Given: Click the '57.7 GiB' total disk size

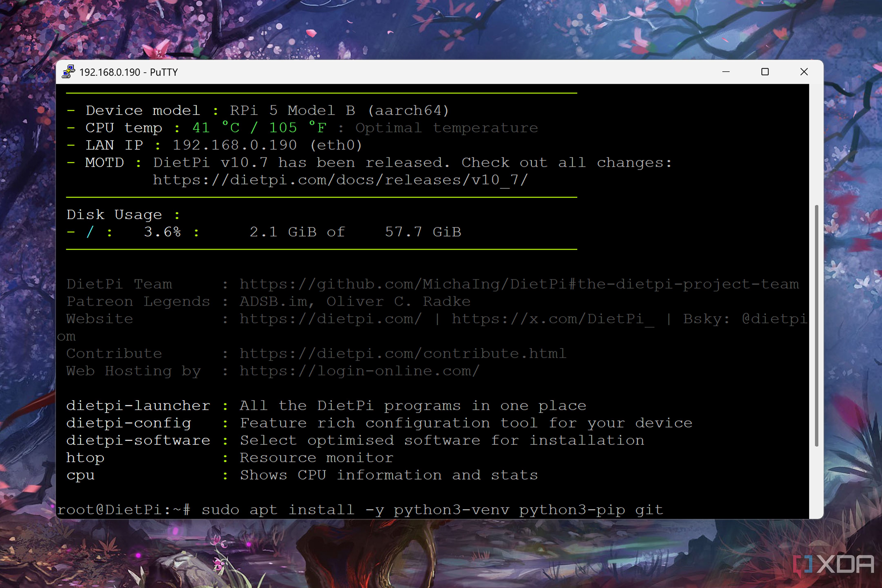Looking at the screenshot, I should (423, 232).
